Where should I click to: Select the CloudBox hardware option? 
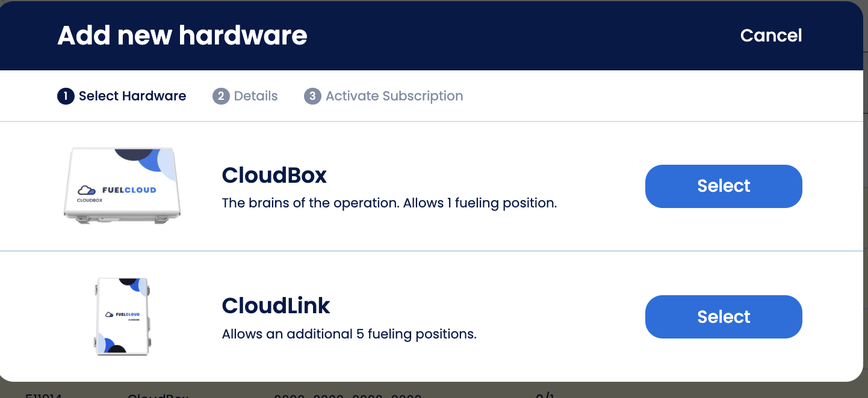(724, 186)
